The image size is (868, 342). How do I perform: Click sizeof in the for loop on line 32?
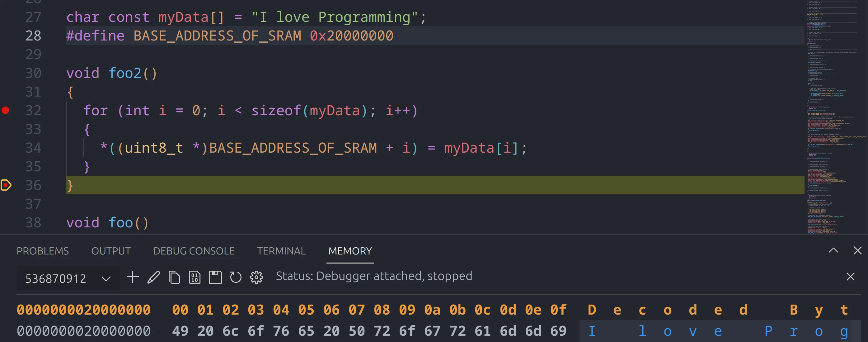(x=276, y=110)
